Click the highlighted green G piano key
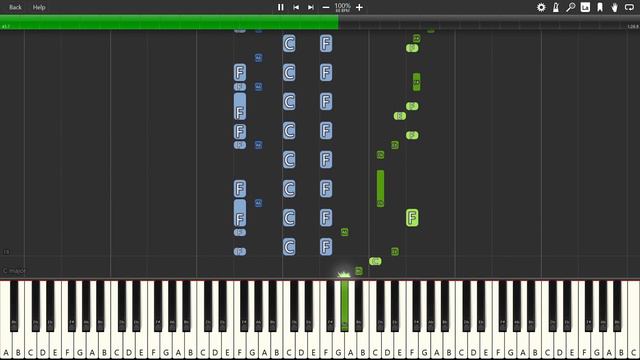This screenshot has height=360, width=640. 344,306
